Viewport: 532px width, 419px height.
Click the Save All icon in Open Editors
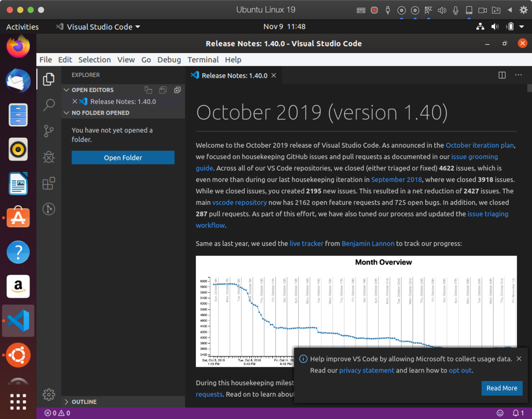(x=163, y=90)
